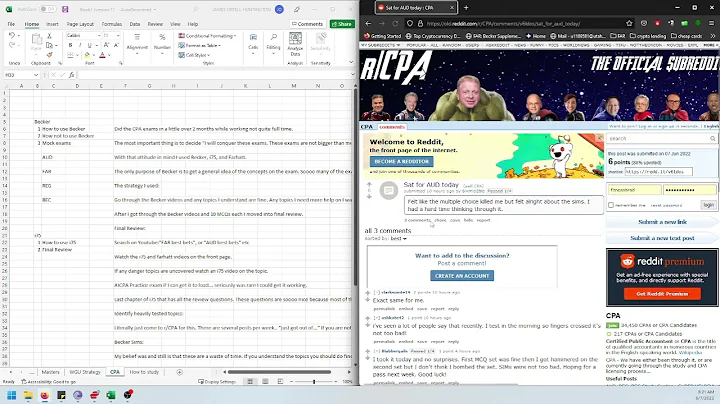The width and height of the screenshot is (720, 404).
Task: Open a new Firefox tab with plus
Action: (466, 8)
